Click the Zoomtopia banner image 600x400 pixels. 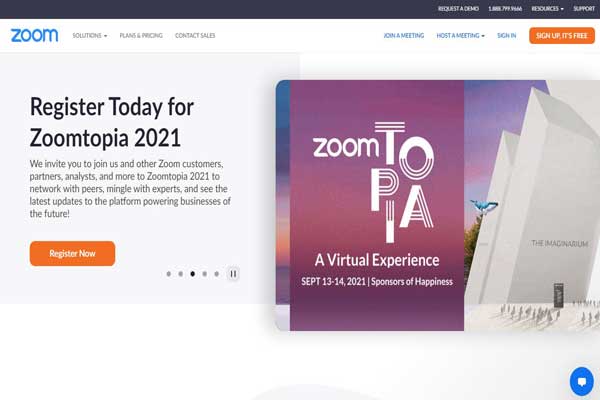point(437,205)
